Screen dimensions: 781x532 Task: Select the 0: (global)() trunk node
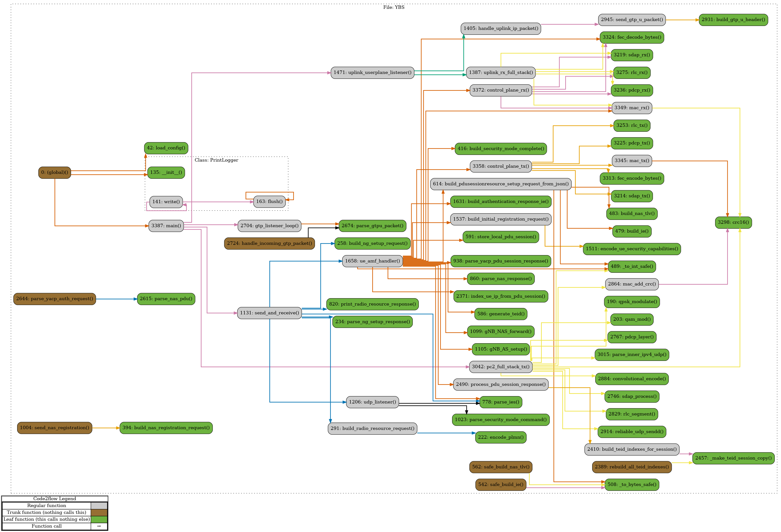pyautogui.click(x=54, y=173)
